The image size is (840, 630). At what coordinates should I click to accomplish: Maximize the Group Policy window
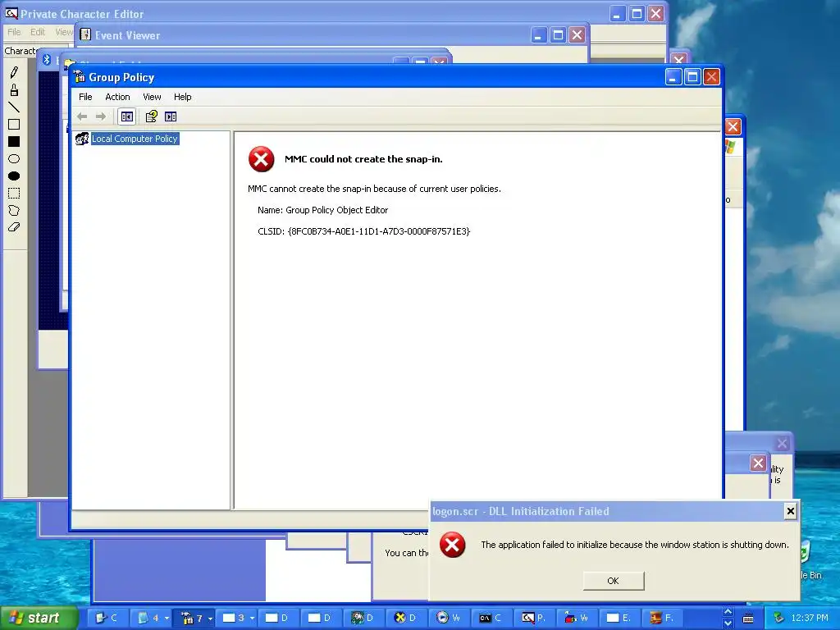[x=692, y=77]
